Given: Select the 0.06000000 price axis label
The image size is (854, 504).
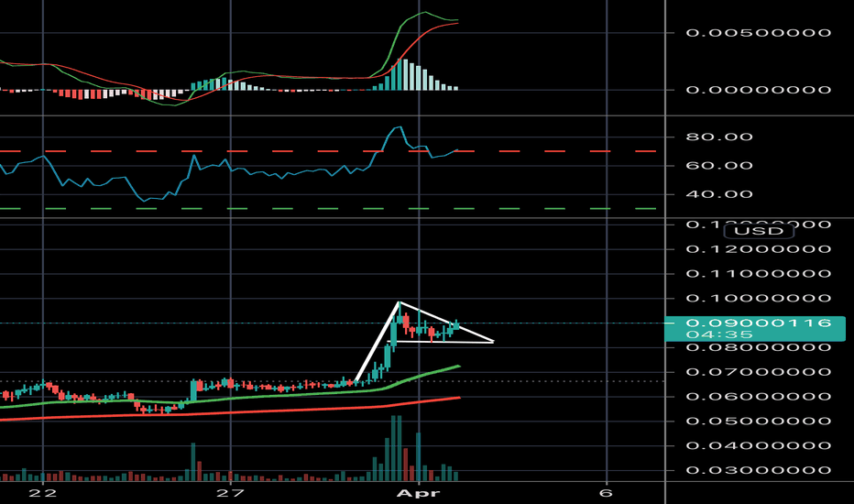Looking at the screenshot, I should pos(758,397).
